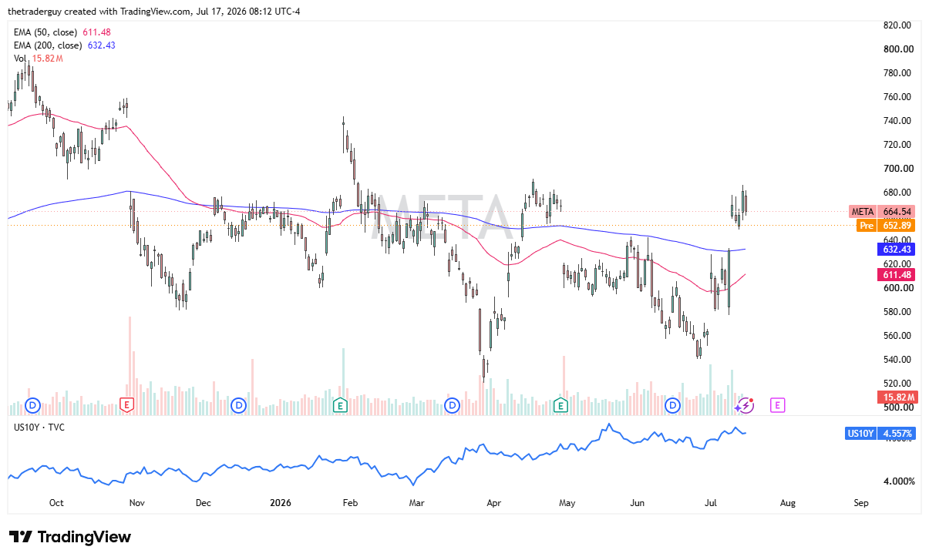Click the Feb label on time axis
929x560 pixels.
tap(350, 503)
